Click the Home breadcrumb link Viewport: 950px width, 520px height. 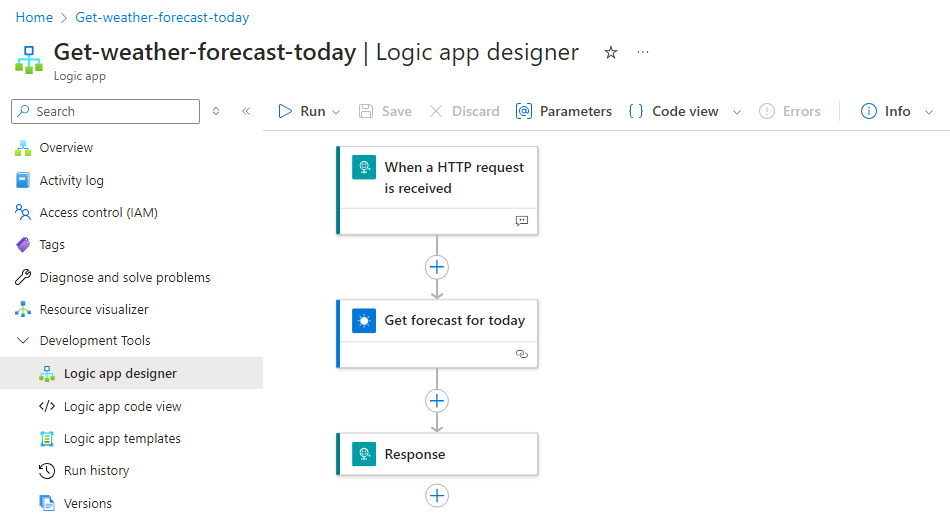click(x=34, y=17)
